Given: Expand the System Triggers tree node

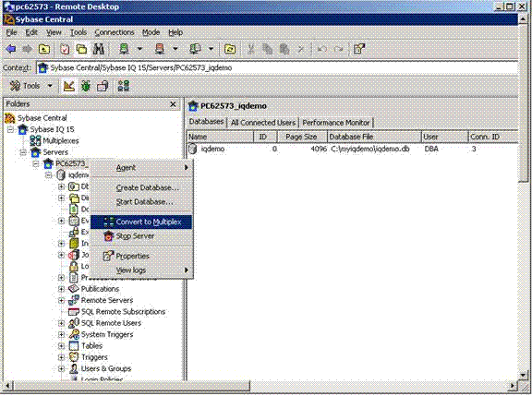Looking at the screenshot, I should pyautogui.click(x=61, y=335).
